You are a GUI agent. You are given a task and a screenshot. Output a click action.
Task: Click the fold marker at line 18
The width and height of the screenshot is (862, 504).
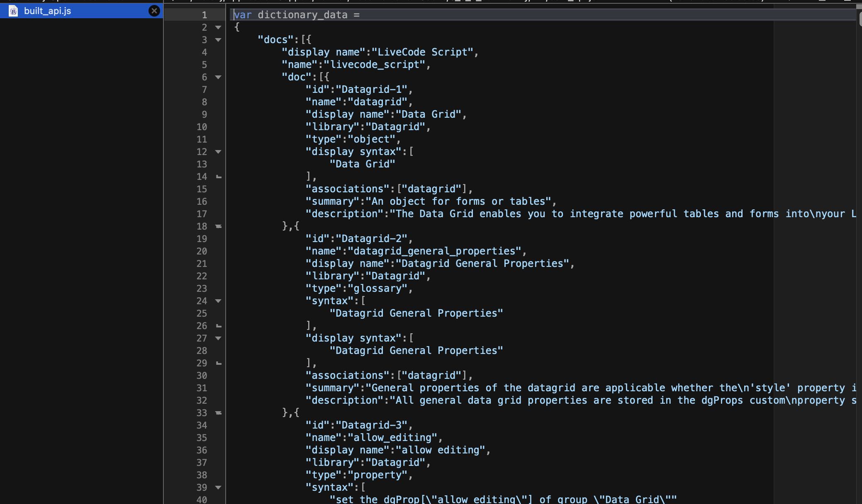(x=219, y=226)
